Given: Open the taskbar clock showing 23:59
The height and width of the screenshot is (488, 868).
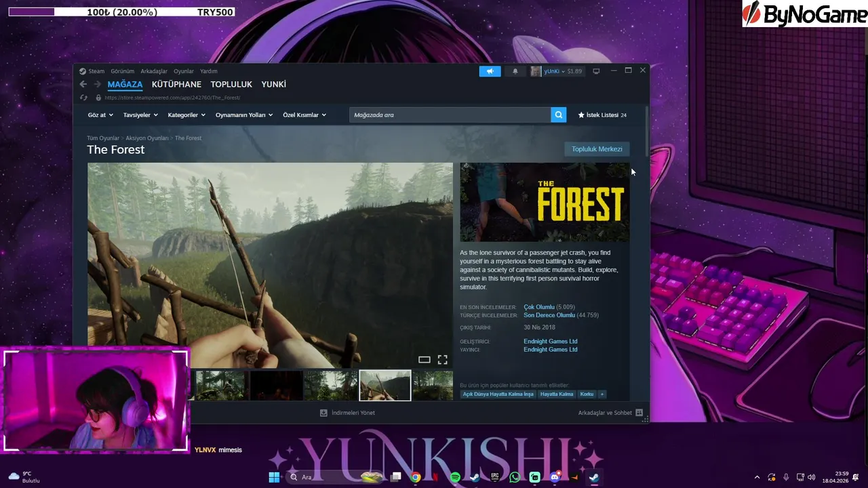Looking at the screenshot, I should click(x=835, y=477).
